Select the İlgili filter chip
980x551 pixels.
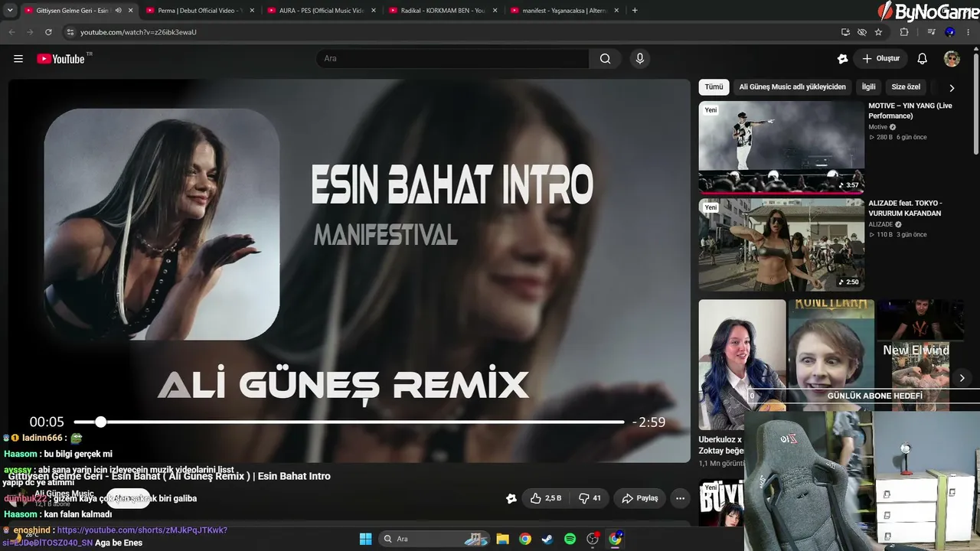(868, 87)
